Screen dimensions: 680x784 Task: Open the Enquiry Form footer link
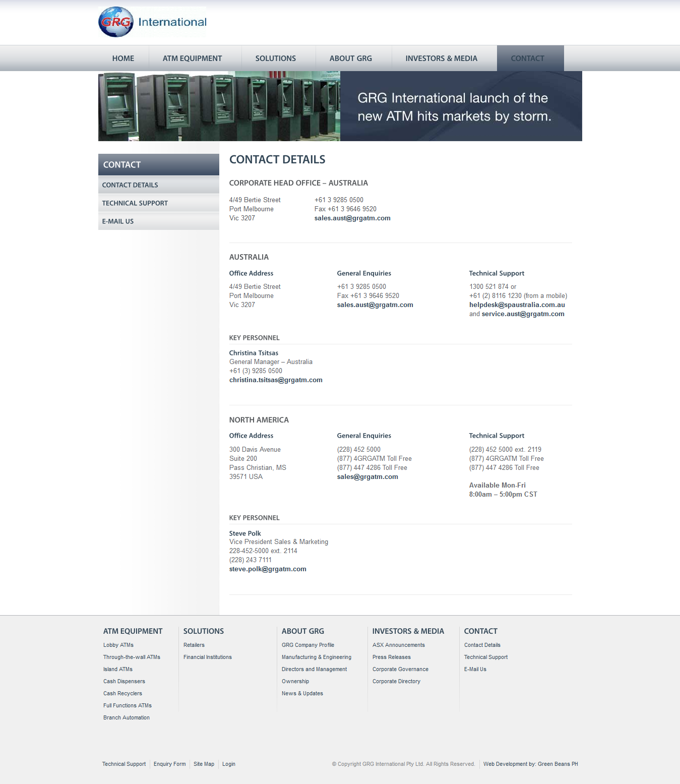169,764
